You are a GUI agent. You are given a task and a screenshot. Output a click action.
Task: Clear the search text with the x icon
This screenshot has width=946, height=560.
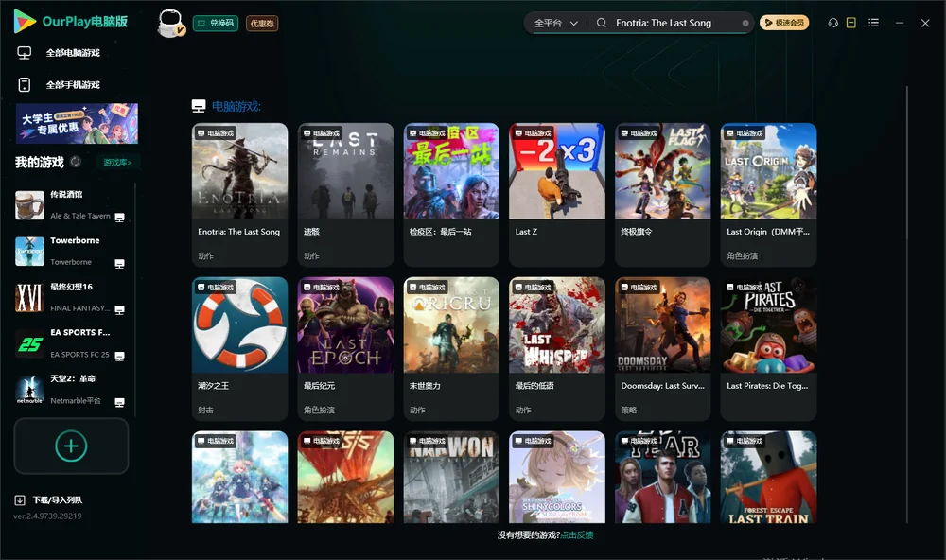point(745,23)
